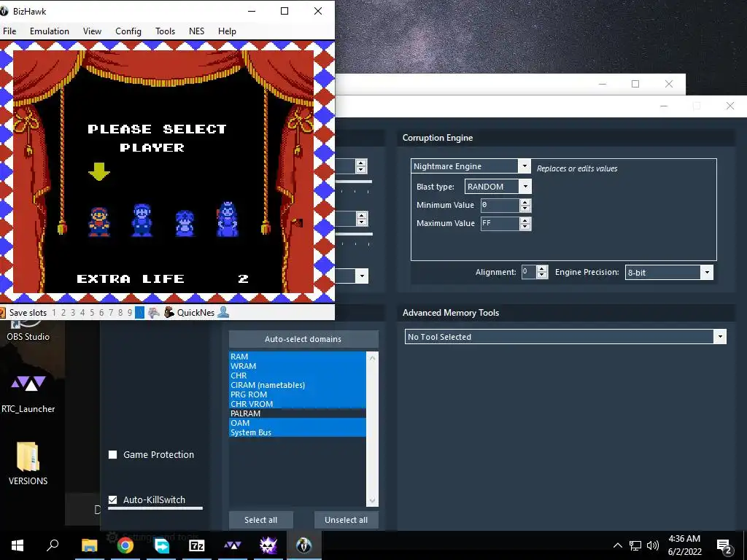Open the Windows Start menu

(x=18, y=545)
